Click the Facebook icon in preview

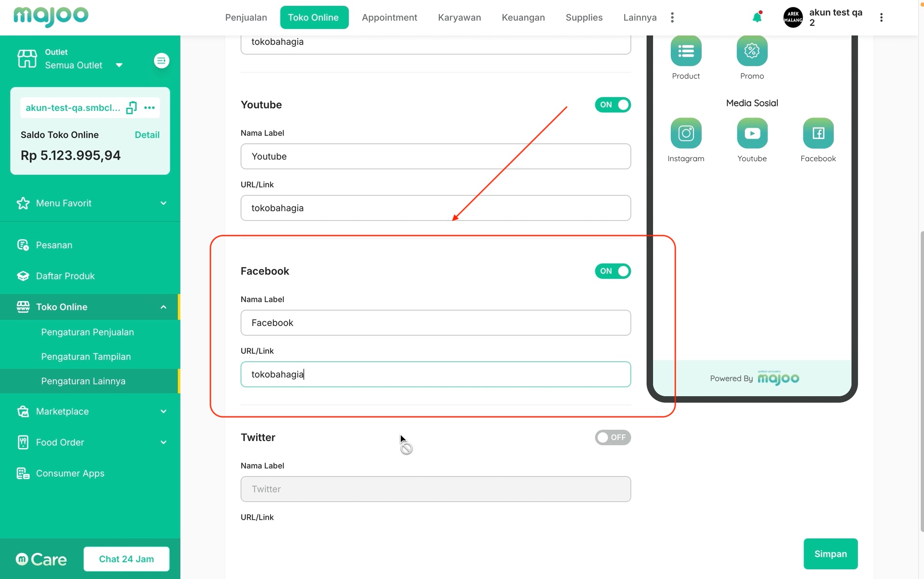(818, 133)
